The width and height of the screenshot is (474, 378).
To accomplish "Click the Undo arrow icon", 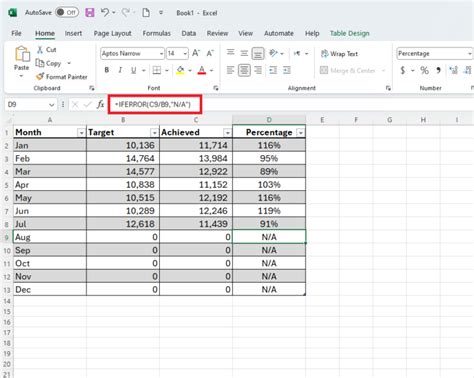I will [105, 12].
